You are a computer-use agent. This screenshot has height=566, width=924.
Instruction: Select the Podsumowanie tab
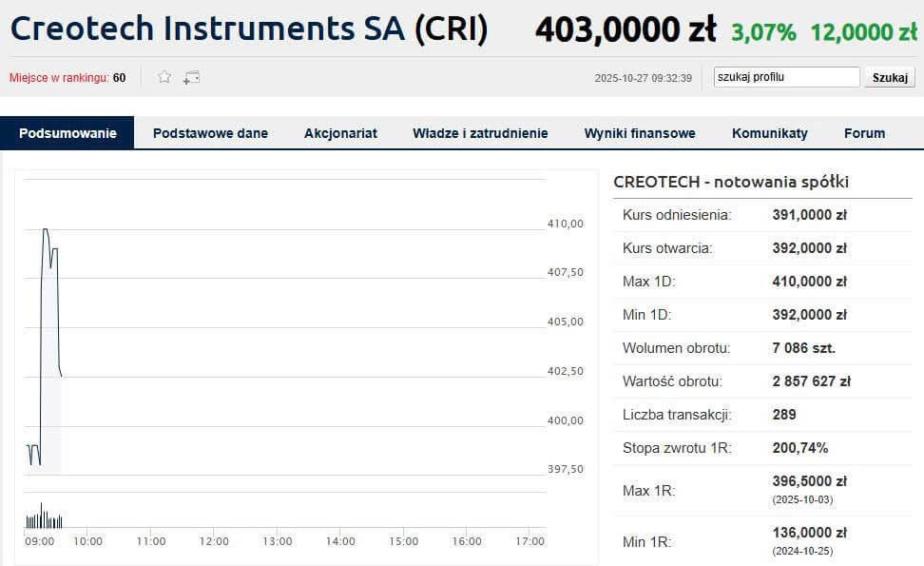[x=67, y=133]
